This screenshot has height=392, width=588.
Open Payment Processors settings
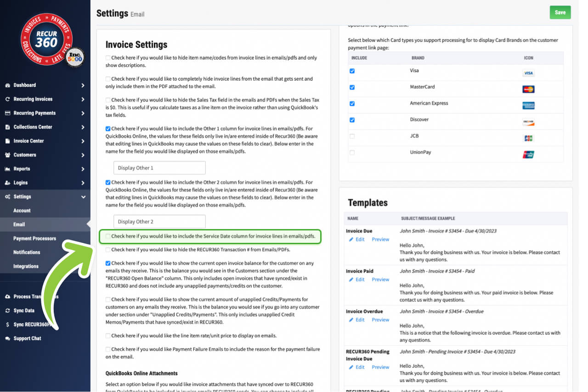pyautogui.click(x=34, y=239)
